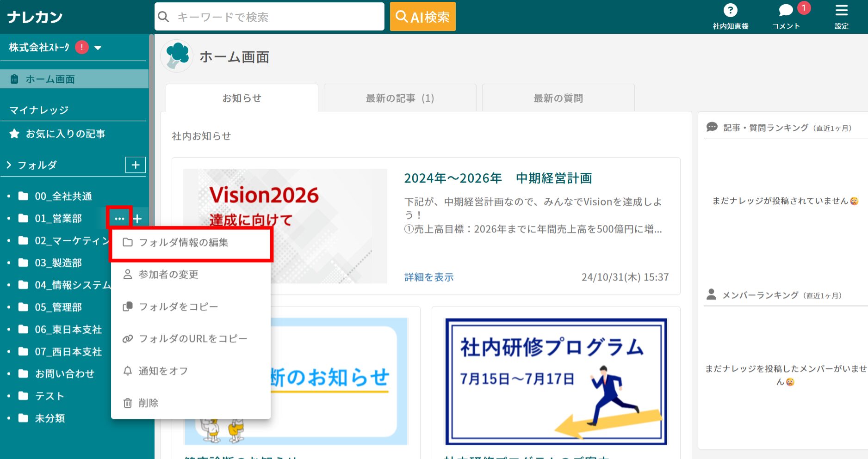This screenshot has height=459, width=868.
Task: Click the three-dots menu for 01_営業部
Action: (119, 218)
